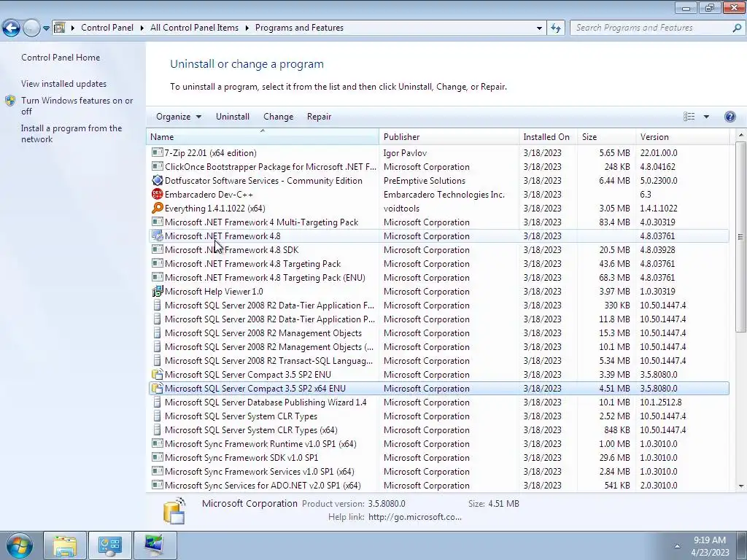Viewport: 747px width, 560px height.
Task: Click the ClickOnce Bootstrapper Package icon
Action: (x=157, y=167)
